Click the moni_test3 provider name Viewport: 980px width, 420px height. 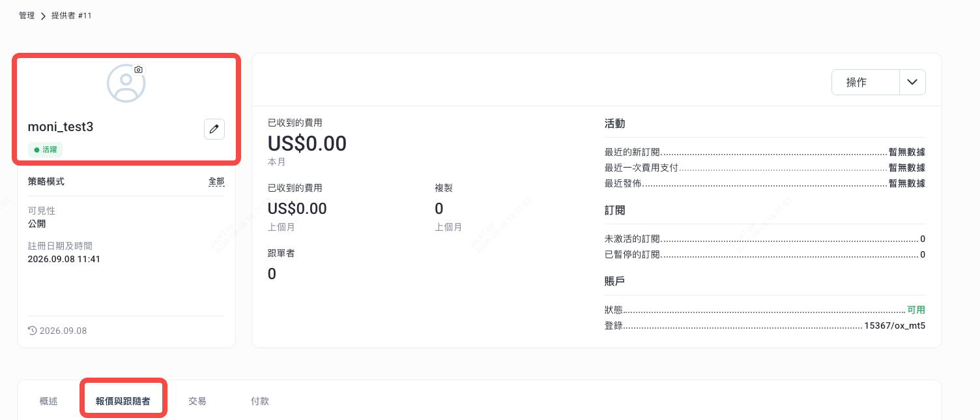[x=61, y=127]
